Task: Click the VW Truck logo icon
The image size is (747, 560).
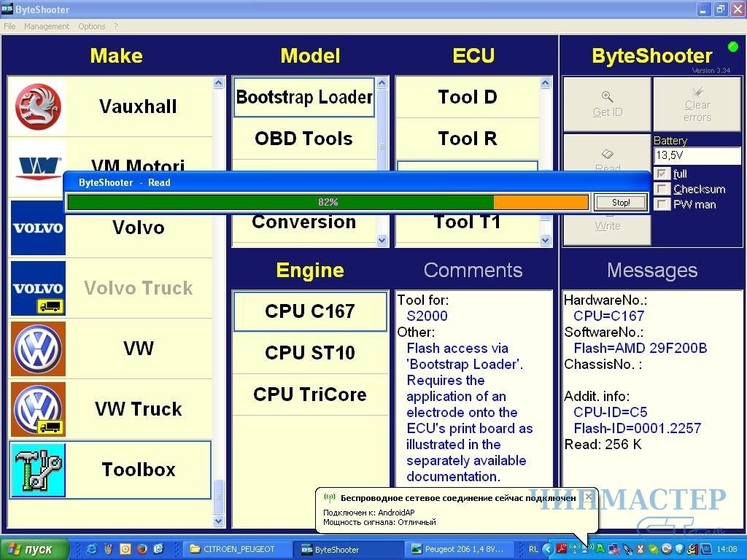Action: 38,409
